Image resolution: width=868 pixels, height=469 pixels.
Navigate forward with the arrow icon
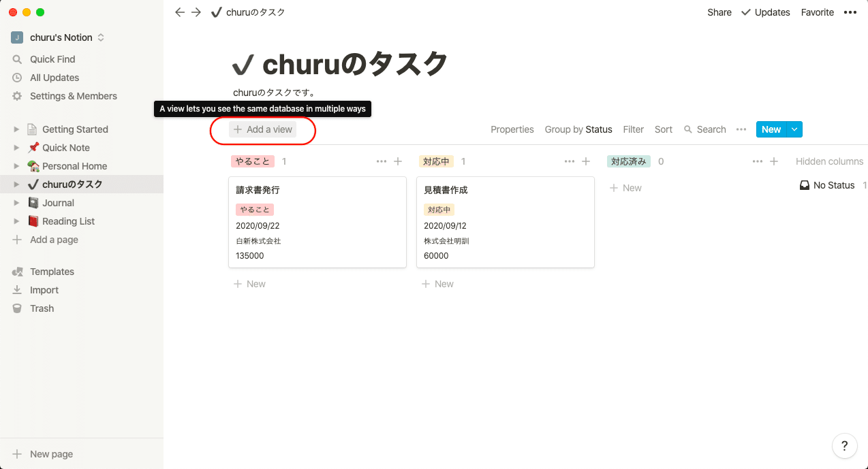pyautogui.click(x=196, y=12)
